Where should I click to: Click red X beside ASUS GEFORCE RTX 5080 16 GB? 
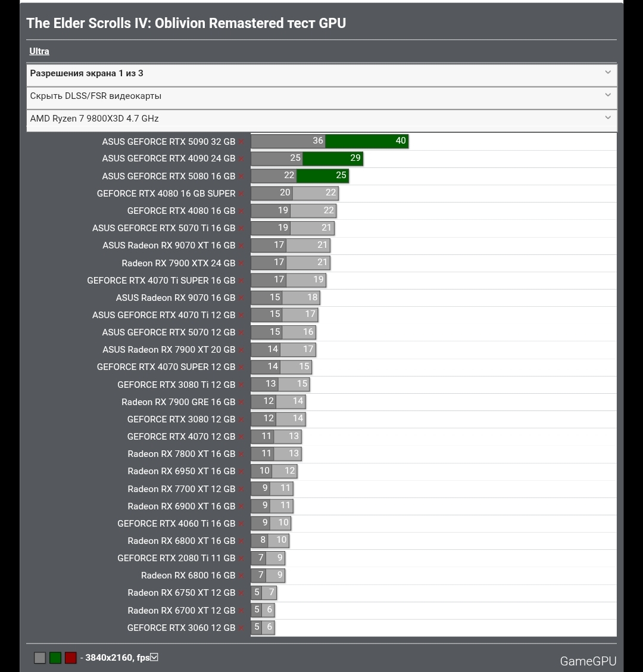pyautogui.click(x=241, y=176)
